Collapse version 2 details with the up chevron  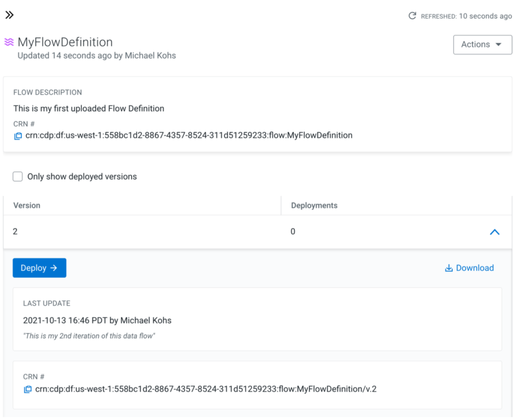pyautogui.click(x=495, y=232)
